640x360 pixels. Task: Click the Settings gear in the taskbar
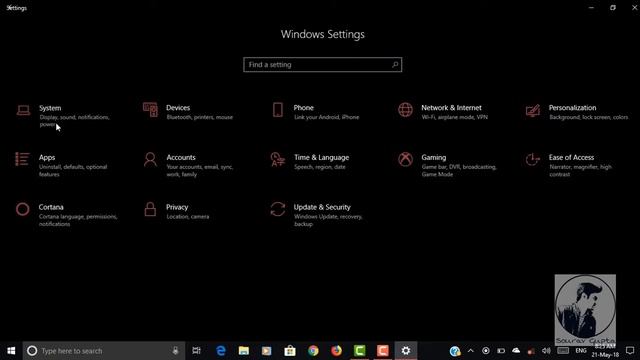pos(406,351)
